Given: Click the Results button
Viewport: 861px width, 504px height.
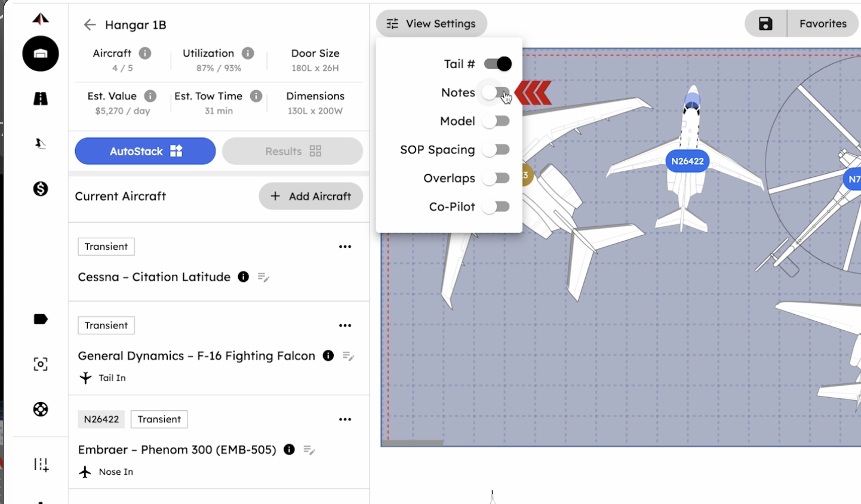Looking at the screenshot, I should coord(293,151).
